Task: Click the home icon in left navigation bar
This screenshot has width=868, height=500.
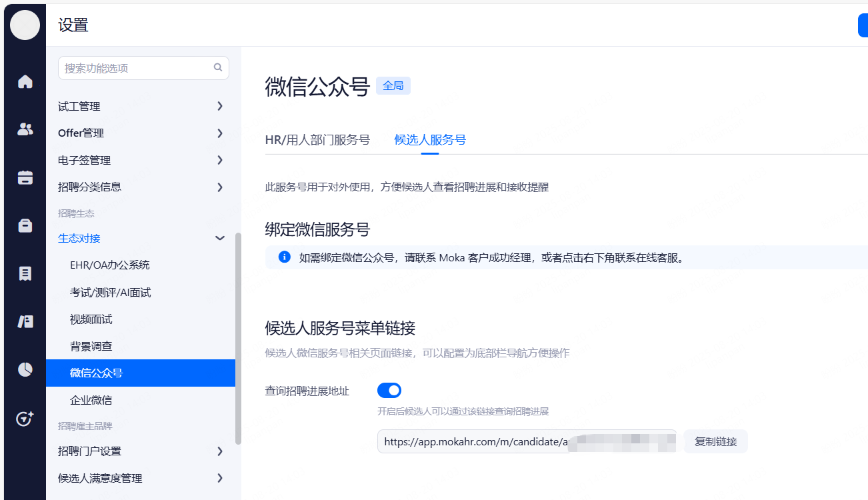Action: pos(25,82)
